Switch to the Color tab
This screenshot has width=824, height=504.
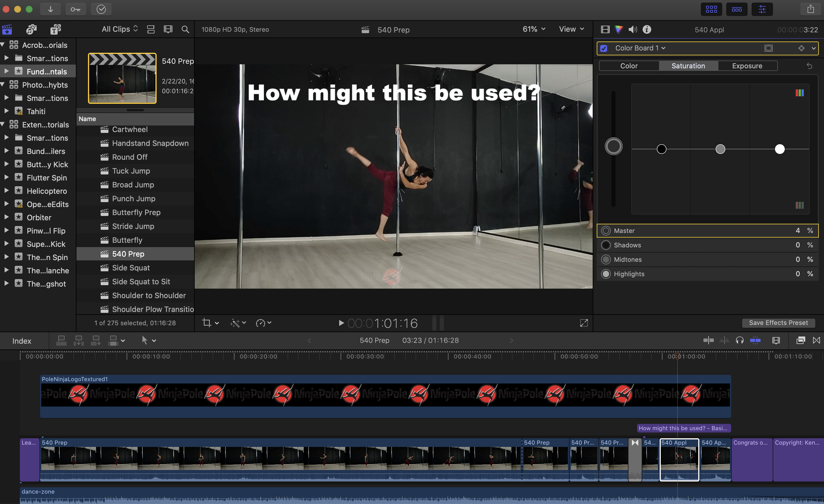629,66
